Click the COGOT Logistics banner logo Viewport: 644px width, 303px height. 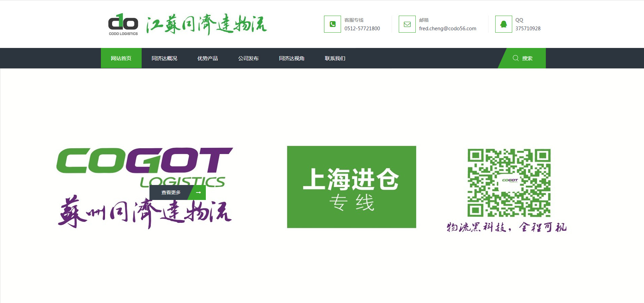click(x=145, y=167)
